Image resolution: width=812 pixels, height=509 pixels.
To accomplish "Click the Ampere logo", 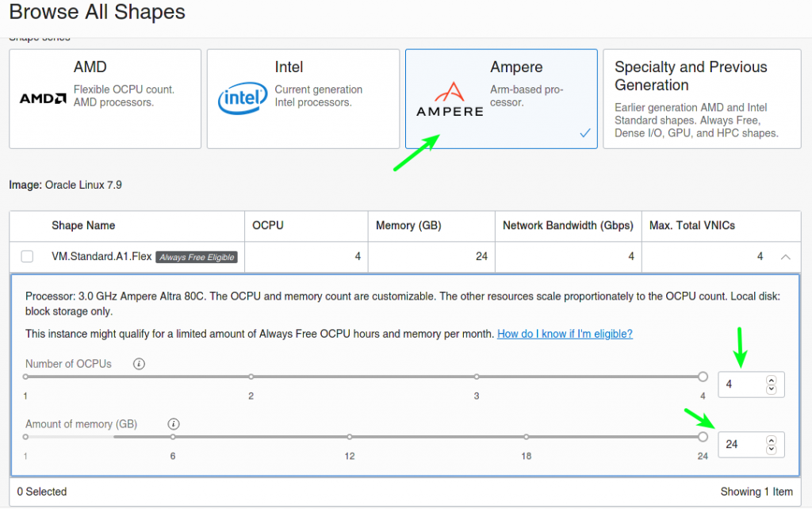I will pos(450,99).
